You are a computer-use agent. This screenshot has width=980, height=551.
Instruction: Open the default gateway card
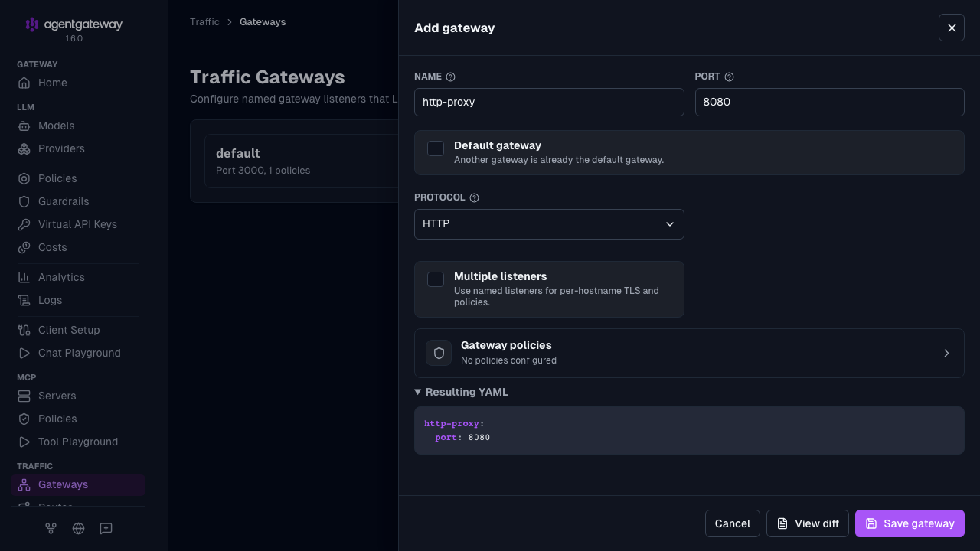point(301,161)
